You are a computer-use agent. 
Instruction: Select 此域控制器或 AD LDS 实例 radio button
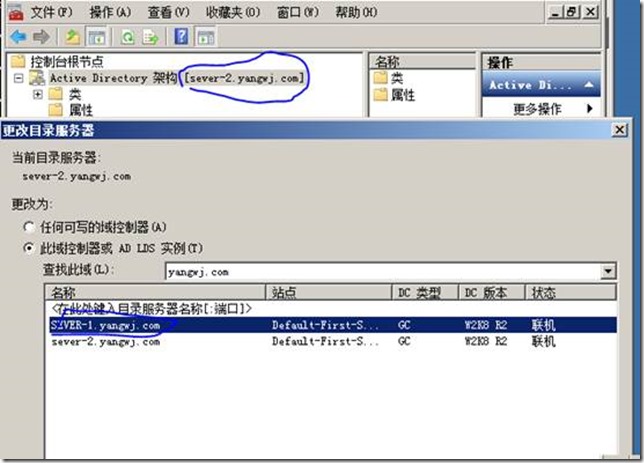(29, 248)
